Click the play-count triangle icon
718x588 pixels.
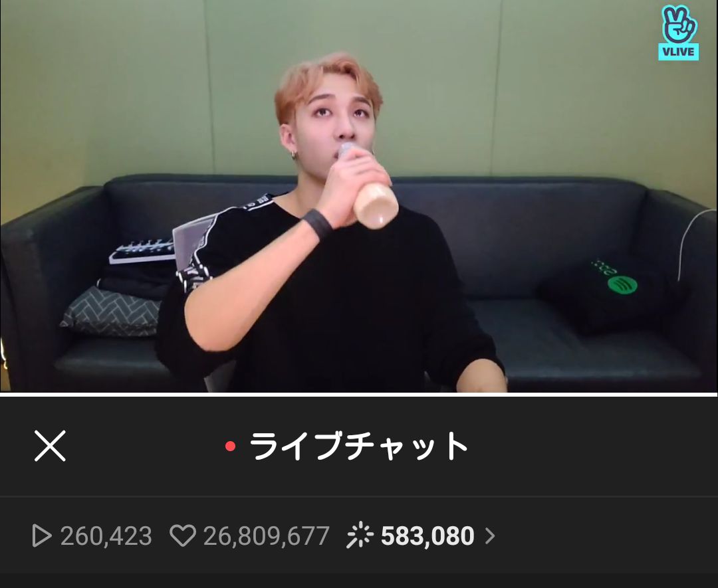pyautogui.click(x=42, y=536)
